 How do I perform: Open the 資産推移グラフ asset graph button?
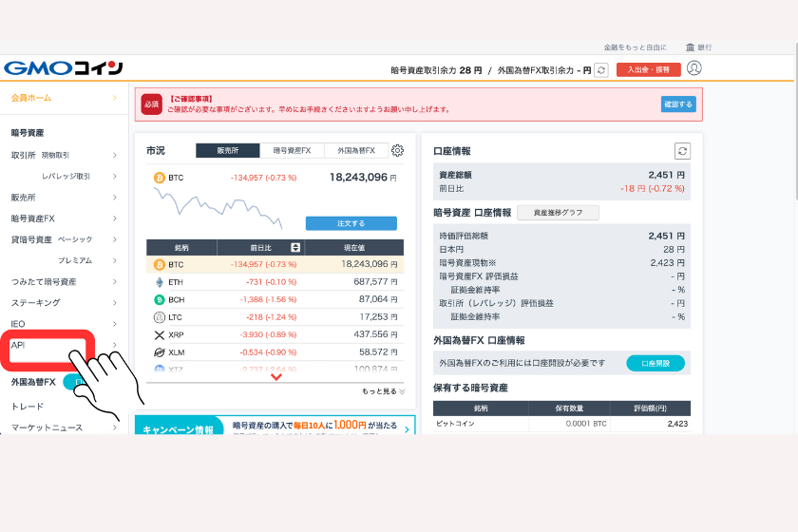click(558, 213)
